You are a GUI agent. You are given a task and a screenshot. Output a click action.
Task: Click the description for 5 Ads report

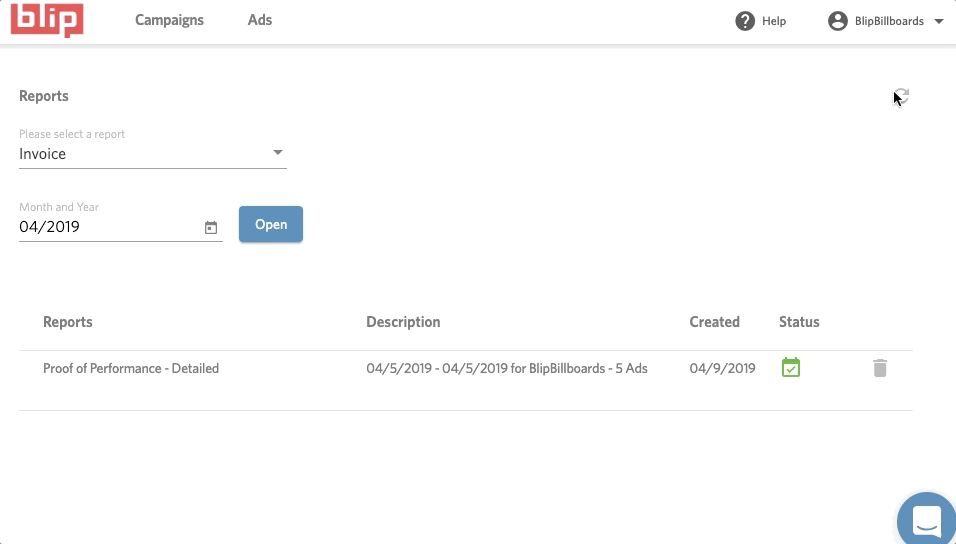pos(507,368)
